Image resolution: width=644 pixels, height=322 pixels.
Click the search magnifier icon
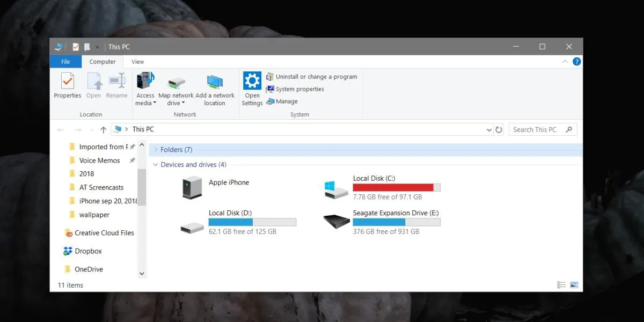tap(570, 129)
